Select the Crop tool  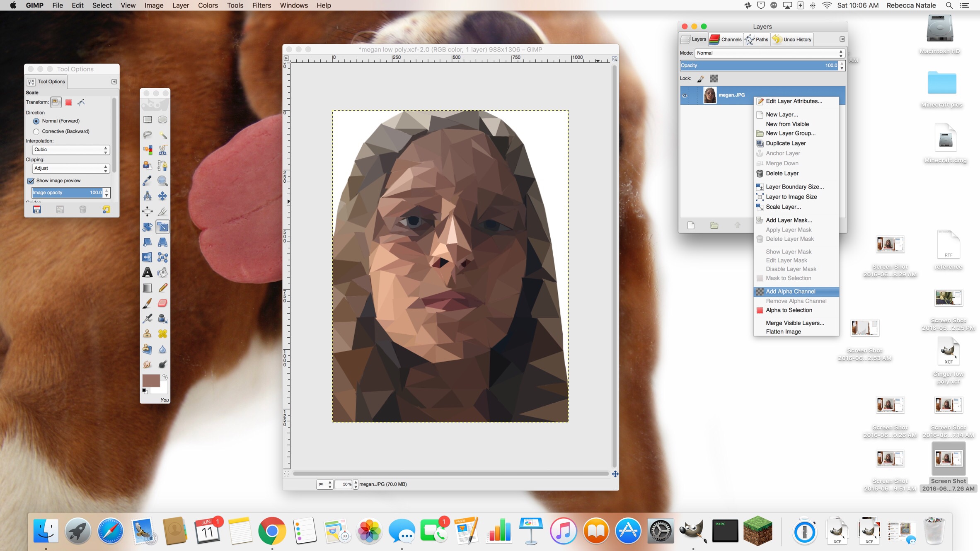pyautogui.click(x=162, y=211)
